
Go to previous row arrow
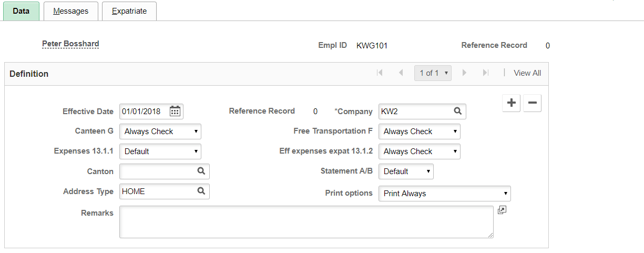(401, 73)
